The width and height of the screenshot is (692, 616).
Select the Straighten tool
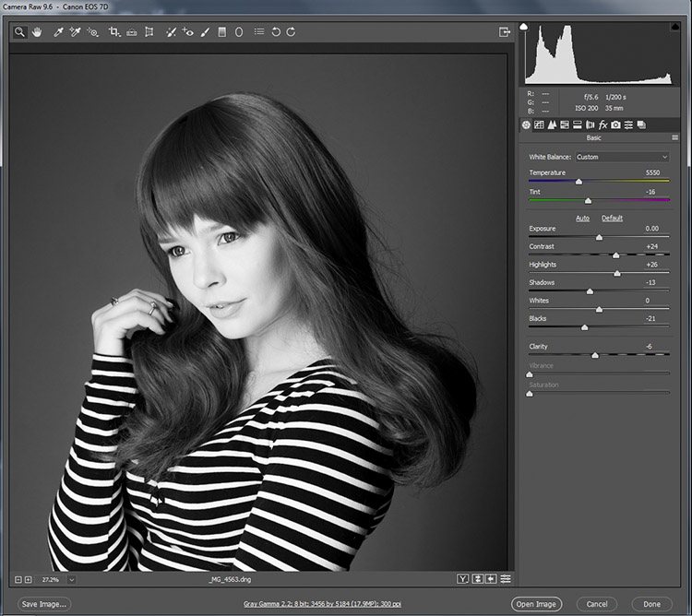click(x=132, y=31)
